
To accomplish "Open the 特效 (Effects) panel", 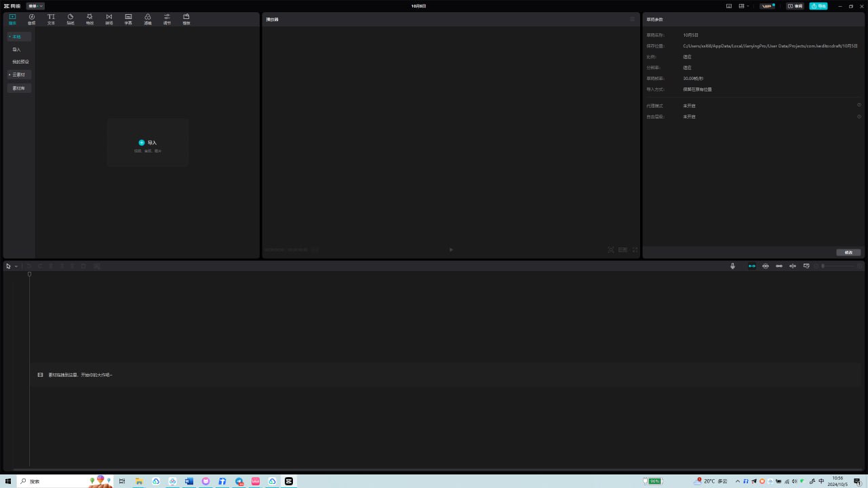I will click(90, 19).
